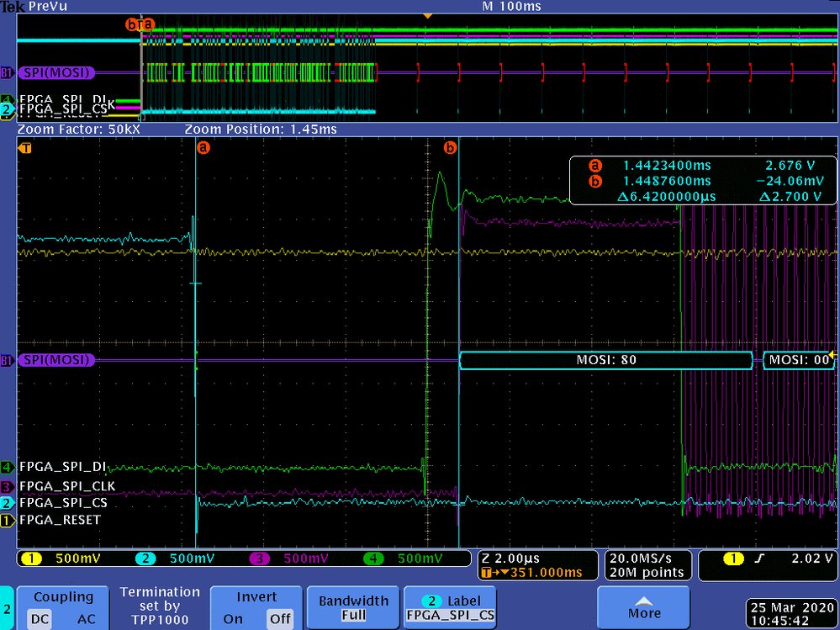
Task: Click channel 4 ground marker FPGA_SPI_DI
Action: (x=8, y=467)
